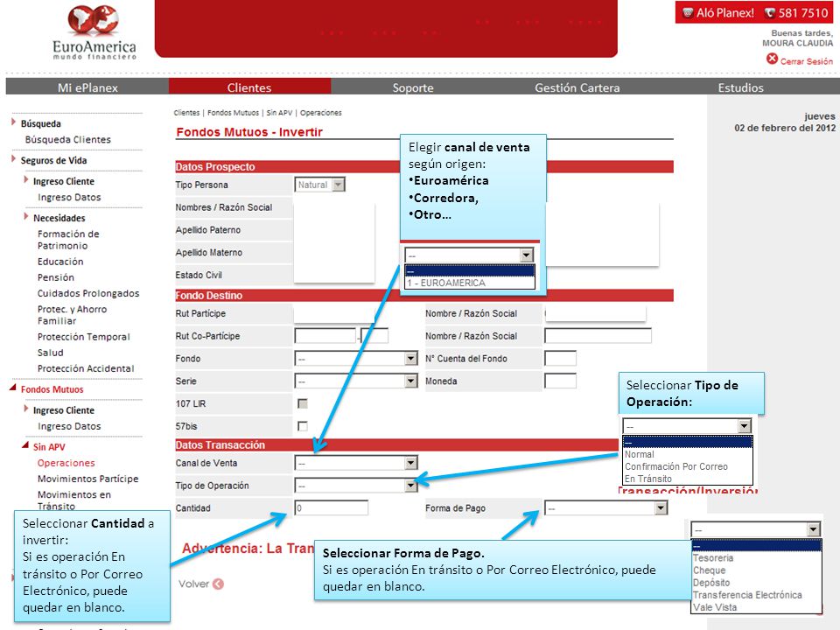
Task: Click the Educación sidebar link
Action: tap(60, 262)
